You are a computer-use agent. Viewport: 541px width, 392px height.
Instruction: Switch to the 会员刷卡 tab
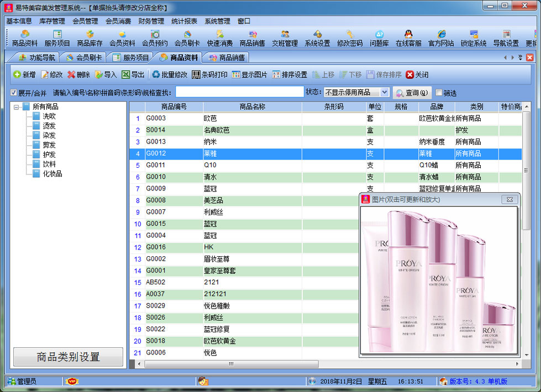click(x=85, y=57)
